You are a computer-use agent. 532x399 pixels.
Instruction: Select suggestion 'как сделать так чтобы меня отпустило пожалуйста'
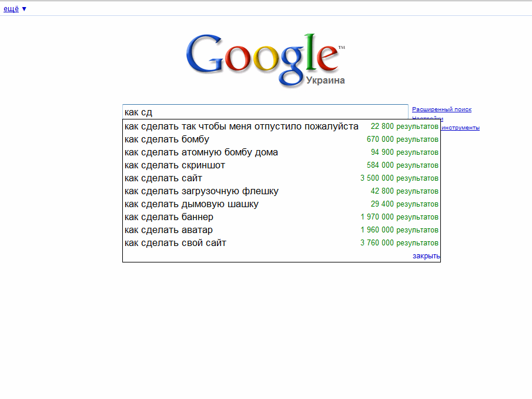281,127
